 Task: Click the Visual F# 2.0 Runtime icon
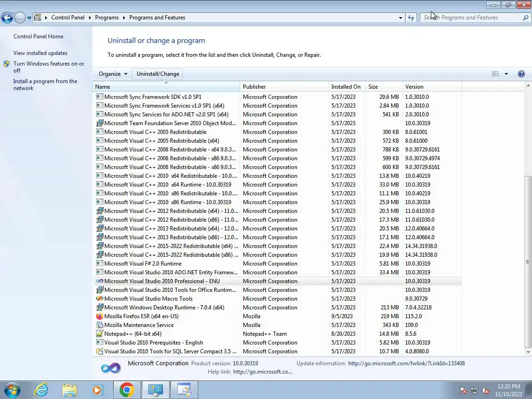tap(99, 263)
